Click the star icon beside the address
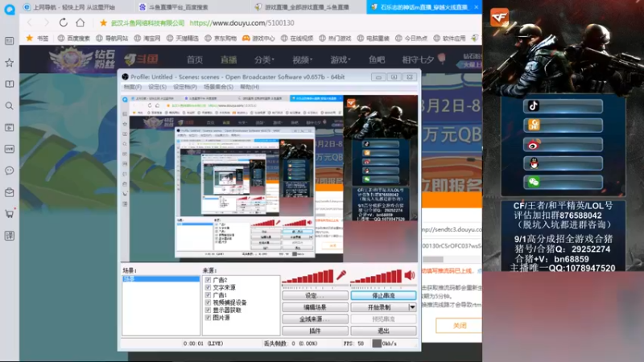The height and width of the screenshot is (362, 644). pyautogui.click(x=104, y=23)
